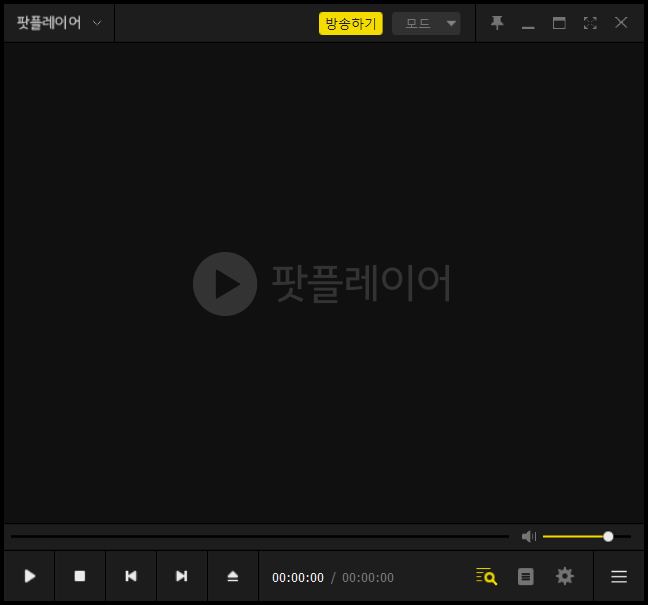Open a file with the eject icon
Viewport: 648px width, 605px height.
click(x=233, y=576)
